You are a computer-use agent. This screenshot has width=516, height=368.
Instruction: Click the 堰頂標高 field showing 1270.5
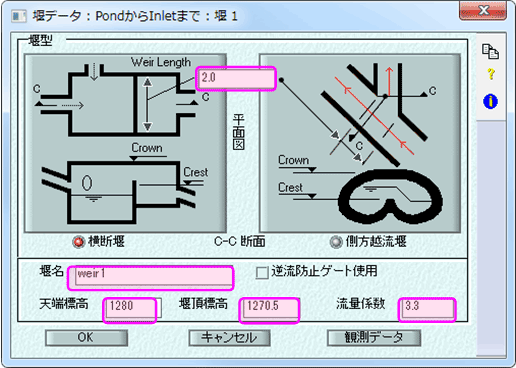(x=269, y=310)
